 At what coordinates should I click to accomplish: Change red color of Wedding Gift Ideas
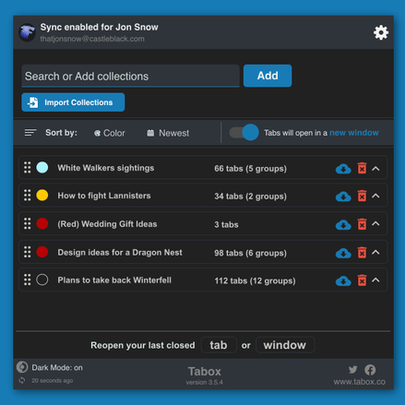(x=42, y=223)
